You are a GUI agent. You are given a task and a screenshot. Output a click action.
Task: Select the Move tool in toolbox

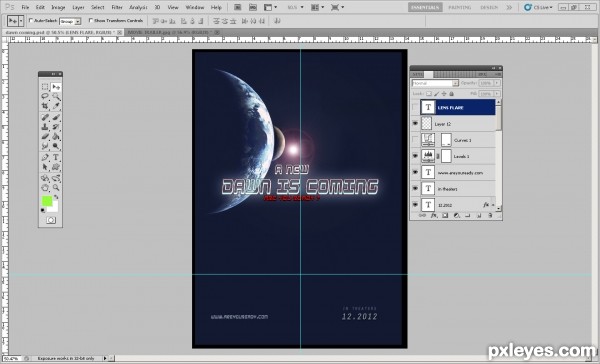[56, 87]
